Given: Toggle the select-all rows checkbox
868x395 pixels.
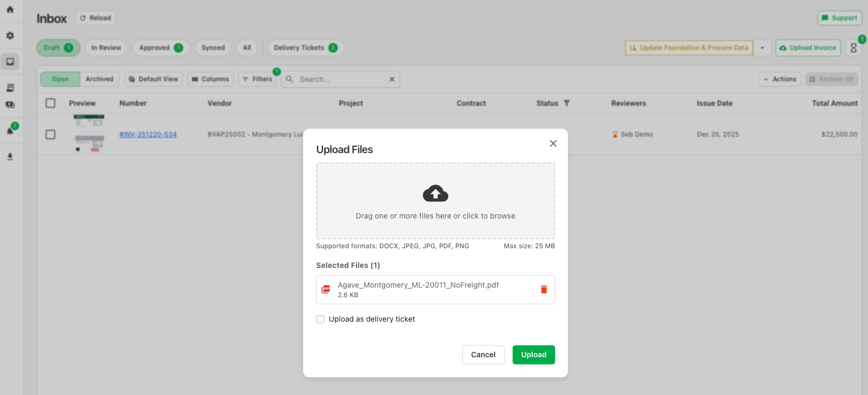Looking at the screenshot, I should point(50,103).
